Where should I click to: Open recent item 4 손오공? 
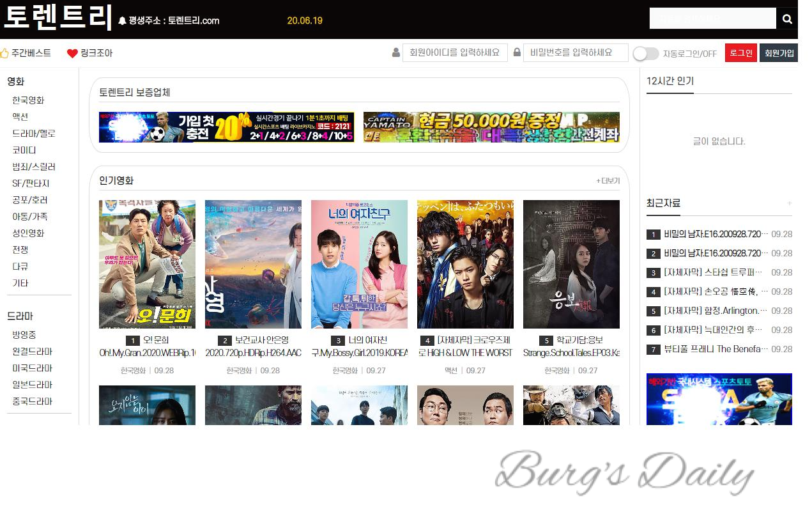pyautogui.click(x=716, y=291)
